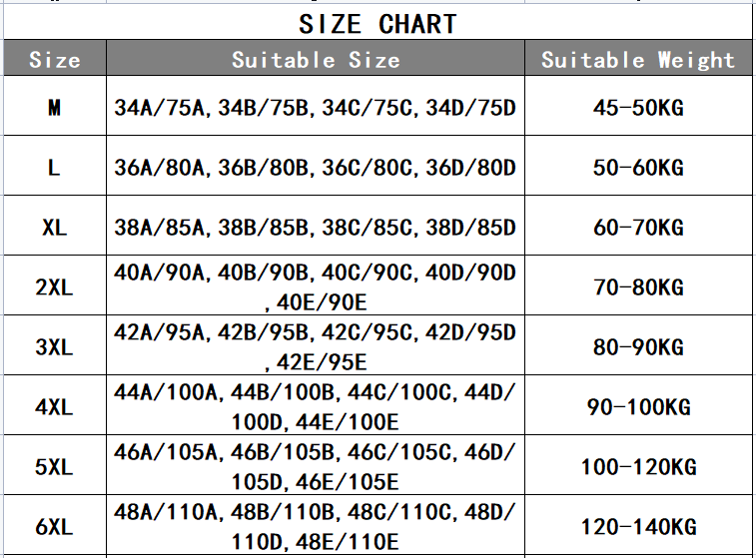756x558 pixels.
Task: Click the 4XL size cell
Action: 55,407
